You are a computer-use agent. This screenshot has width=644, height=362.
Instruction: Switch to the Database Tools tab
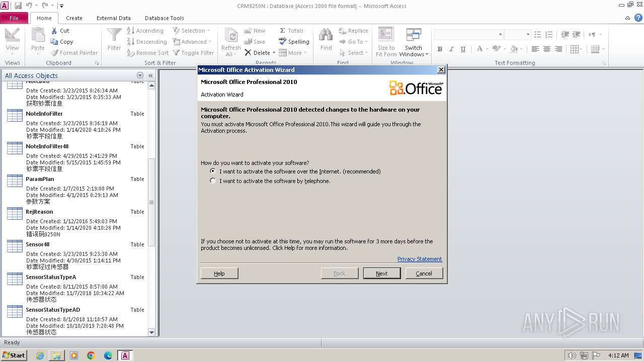[165, 18]
